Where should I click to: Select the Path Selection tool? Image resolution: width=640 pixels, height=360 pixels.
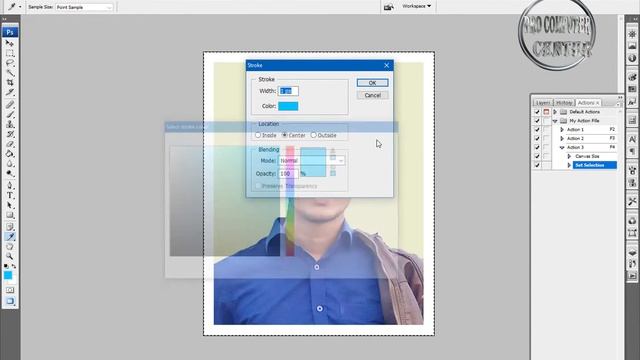[x=10, y=205]
